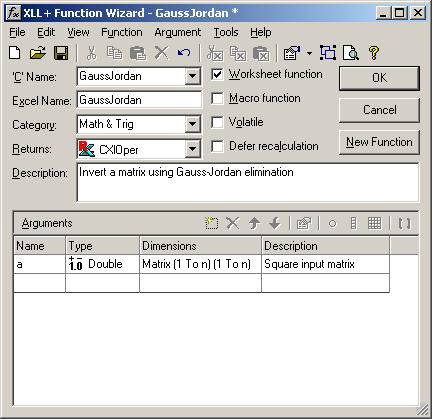Click the OK button
This screenshot has height=419, width=432.
coord(379,78)
